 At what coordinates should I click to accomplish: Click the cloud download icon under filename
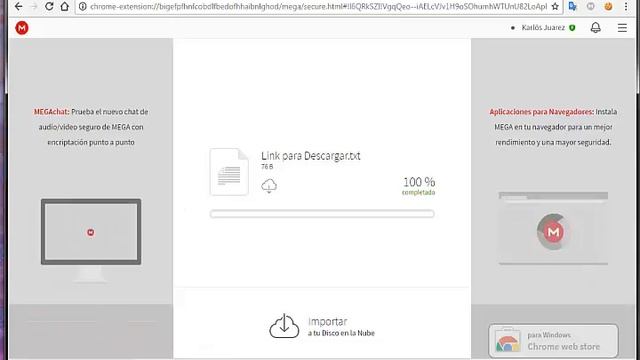[x=269, y=186]
